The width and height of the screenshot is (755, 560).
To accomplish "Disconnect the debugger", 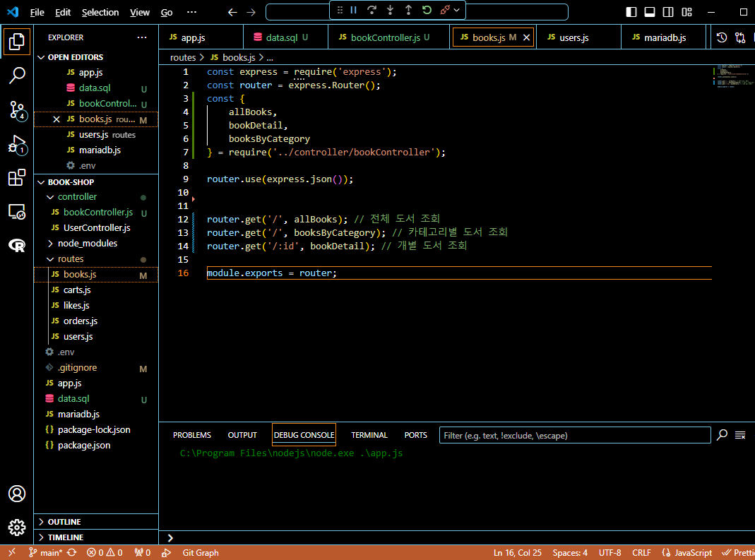I will point(445,10).
